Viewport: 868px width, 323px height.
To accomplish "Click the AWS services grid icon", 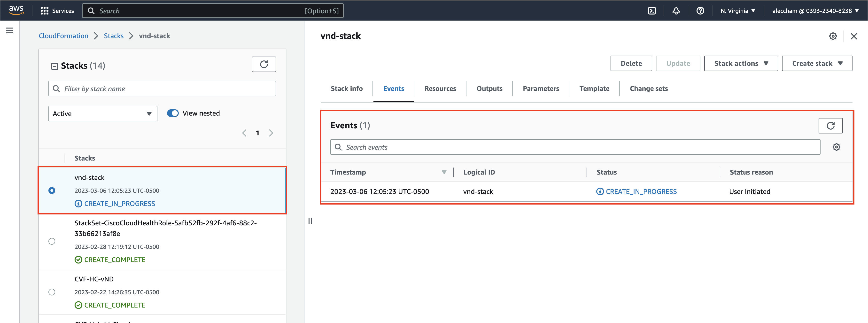I will pos(44,10).
